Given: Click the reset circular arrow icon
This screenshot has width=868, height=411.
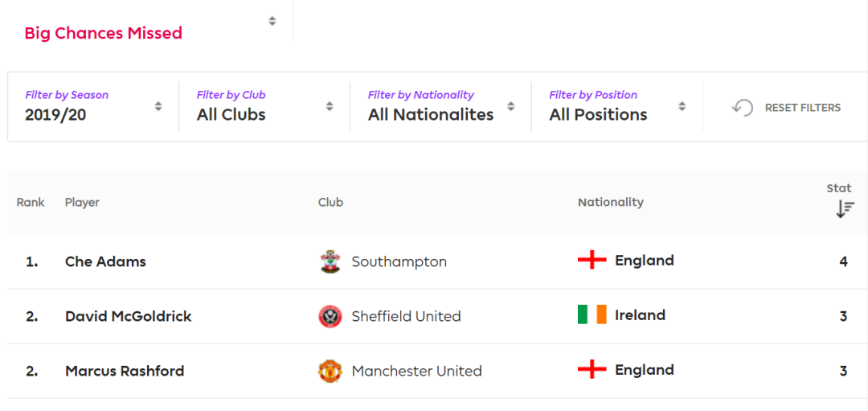Looking at the screenshot, I should (743, 107).
